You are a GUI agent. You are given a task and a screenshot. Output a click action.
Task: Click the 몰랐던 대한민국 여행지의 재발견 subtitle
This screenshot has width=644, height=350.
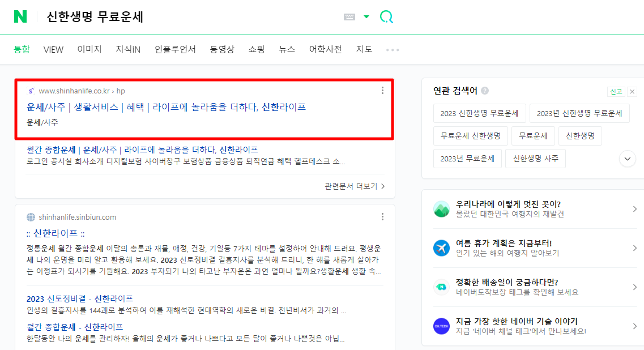point(510,214)
